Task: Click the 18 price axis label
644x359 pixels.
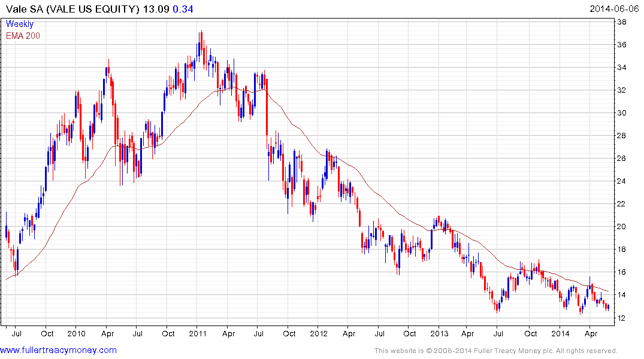Action: point(622,250)
